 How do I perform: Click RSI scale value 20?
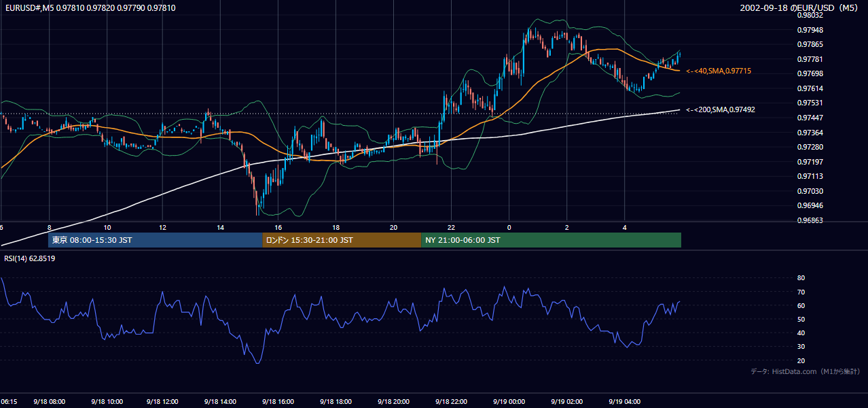pos(801,360)
